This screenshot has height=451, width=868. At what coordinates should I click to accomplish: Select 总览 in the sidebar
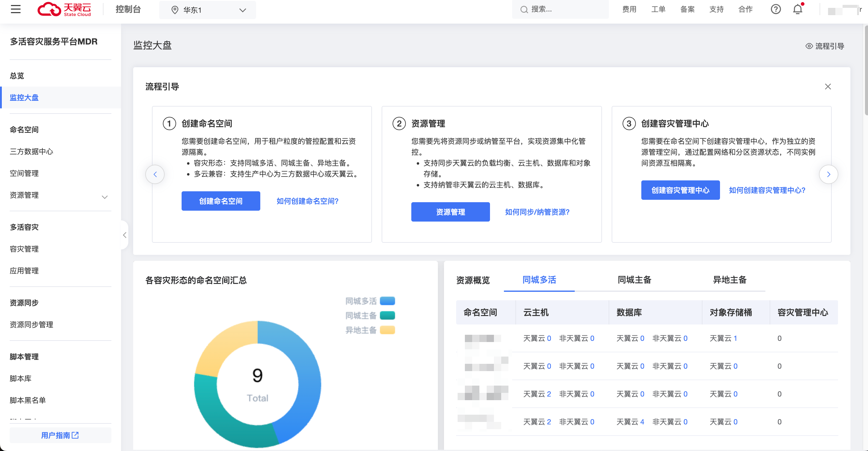click(x=17, y=75)
